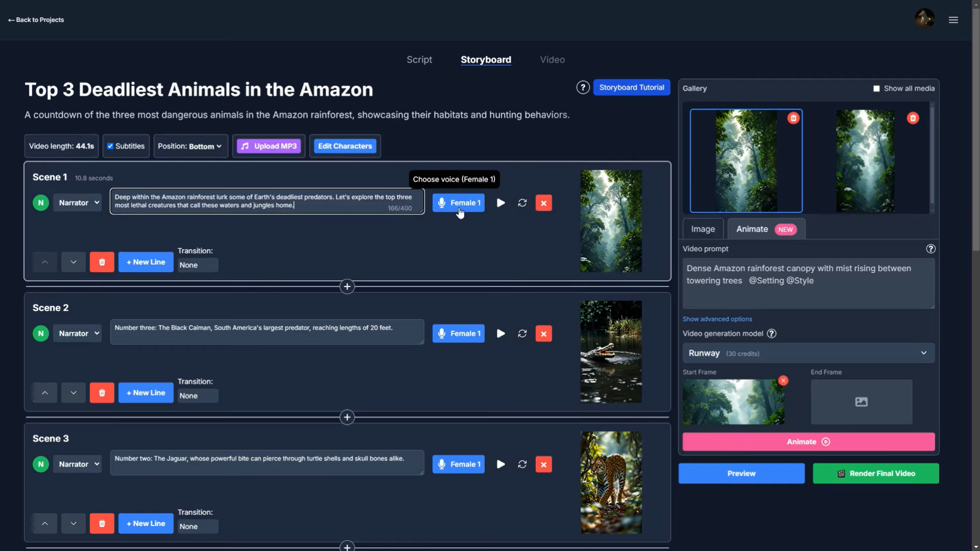Switch to the Animate tab

(x=752, y=229)
